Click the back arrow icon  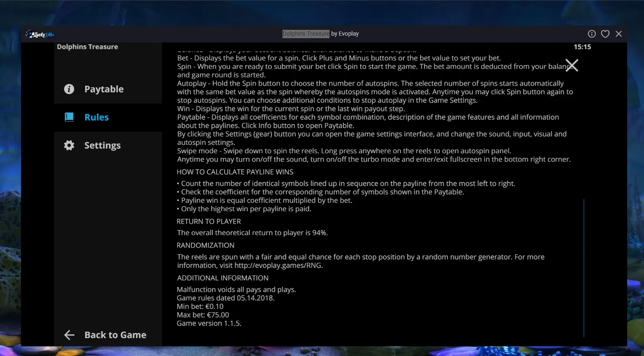(69, 335)
